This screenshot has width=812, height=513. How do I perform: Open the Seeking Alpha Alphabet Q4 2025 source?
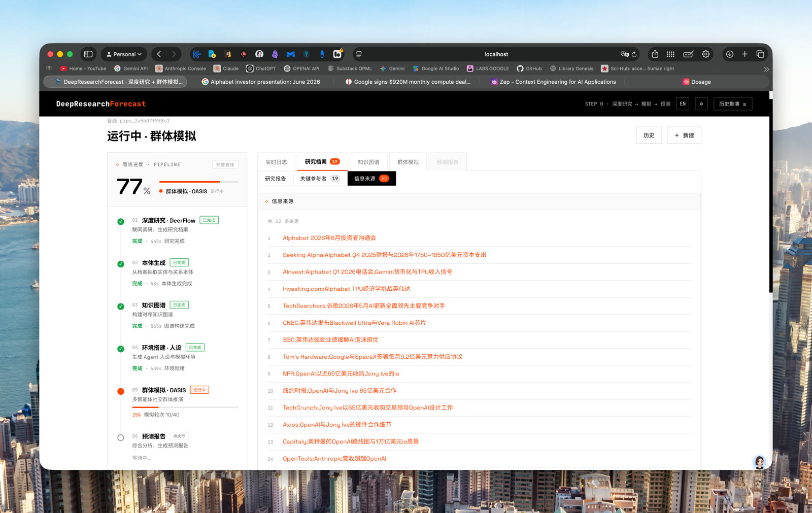click(x=385, y=255)
